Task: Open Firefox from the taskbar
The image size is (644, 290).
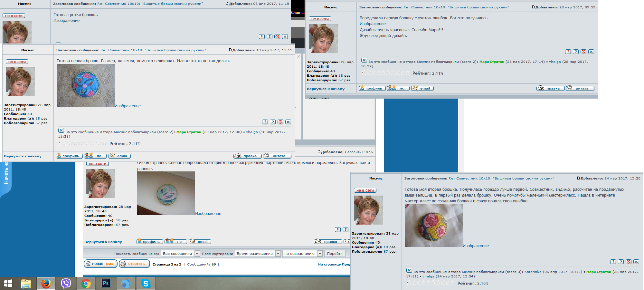Action: point(46,284)
